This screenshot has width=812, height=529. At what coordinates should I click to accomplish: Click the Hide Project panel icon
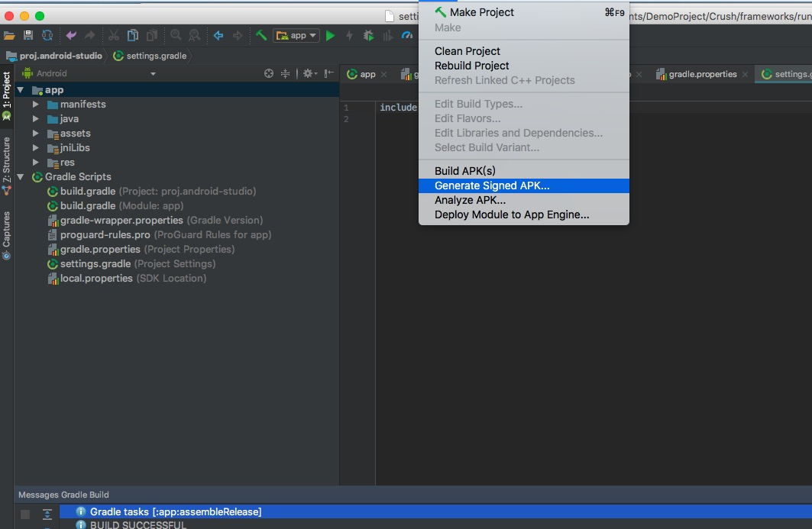click(x=328, y=73)
